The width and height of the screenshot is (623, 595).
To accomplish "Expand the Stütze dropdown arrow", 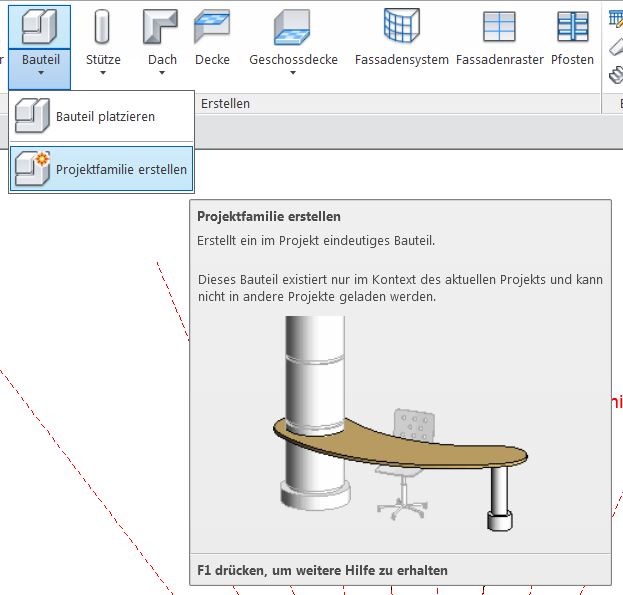I will (x=103, y=73).
